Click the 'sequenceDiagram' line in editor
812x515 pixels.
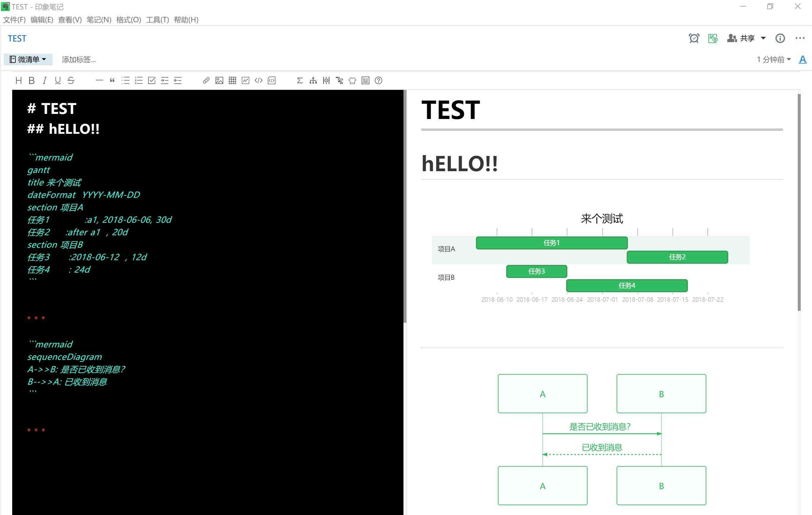pos(64,357)
